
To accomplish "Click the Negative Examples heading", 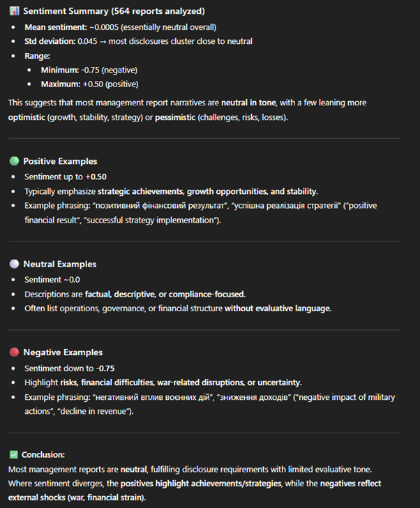I will pyautogui.click(x=63, y=352).
